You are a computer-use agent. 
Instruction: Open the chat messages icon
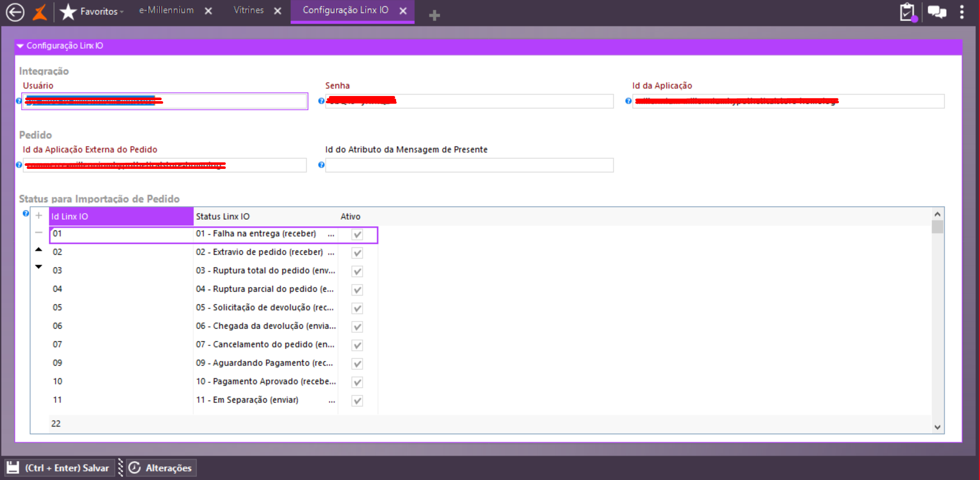click(937, 12)
